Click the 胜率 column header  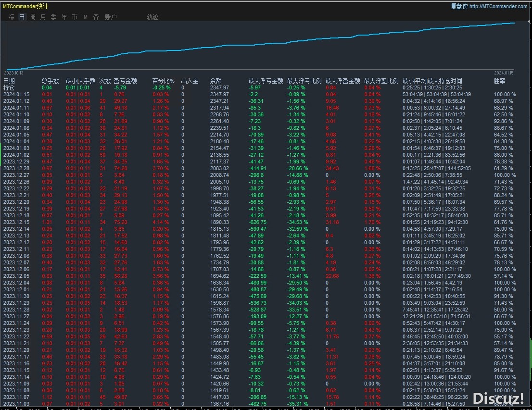[499, 81]
